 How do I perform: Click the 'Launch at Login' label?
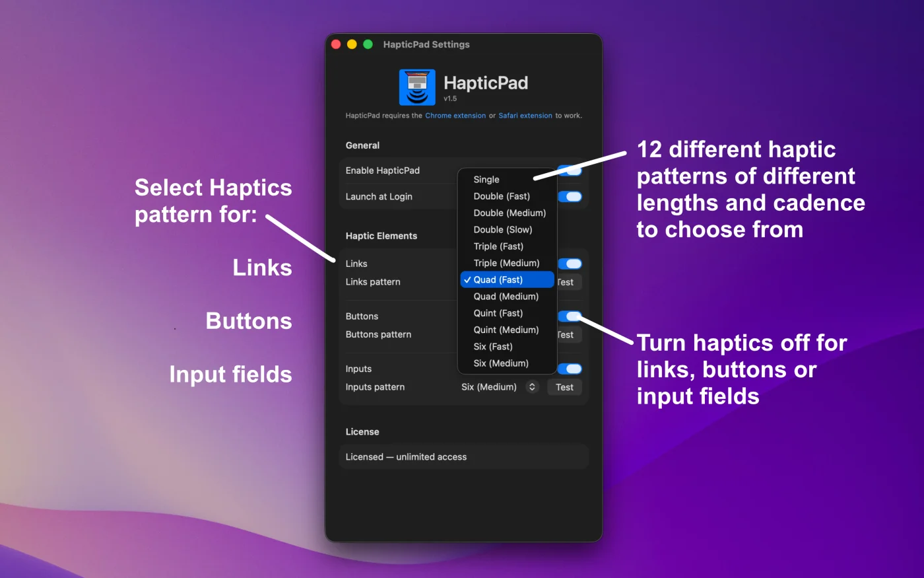pyautogui.click(x=379, y=197)
